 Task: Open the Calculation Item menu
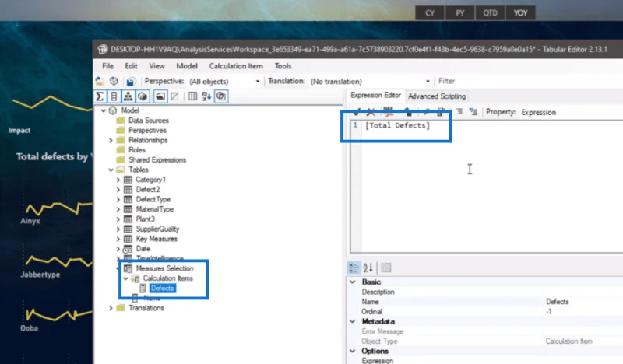(x=236, y=66)
